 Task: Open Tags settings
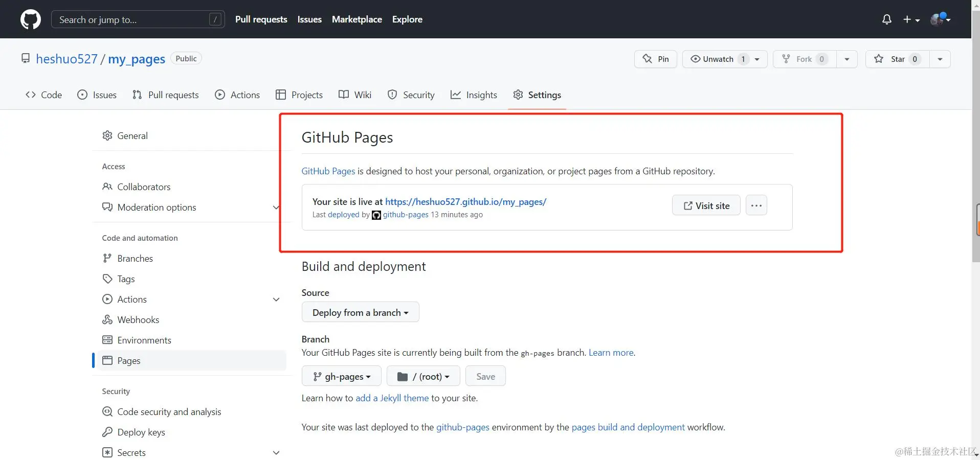click(x=189, y=279)
